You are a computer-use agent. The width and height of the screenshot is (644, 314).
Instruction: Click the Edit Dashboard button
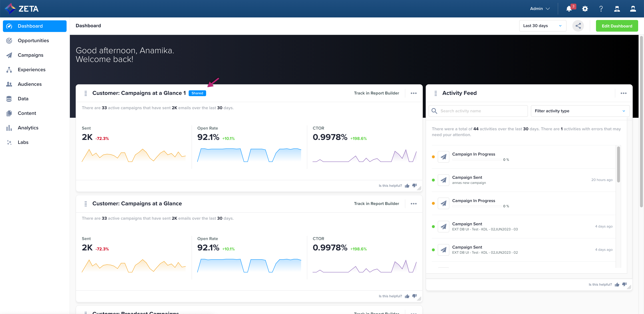coord(617,25)
